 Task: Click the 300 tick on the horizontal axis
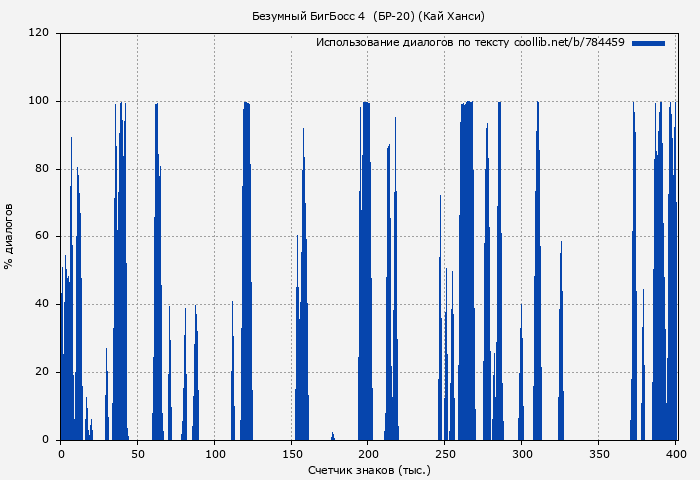(x=522, y=454)
